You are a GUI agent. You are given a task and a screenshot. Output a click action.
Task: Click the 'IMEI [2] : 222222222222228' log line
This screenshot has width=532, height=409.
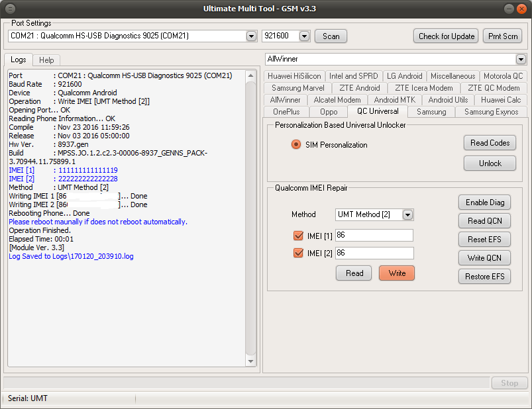coord(63,179)
